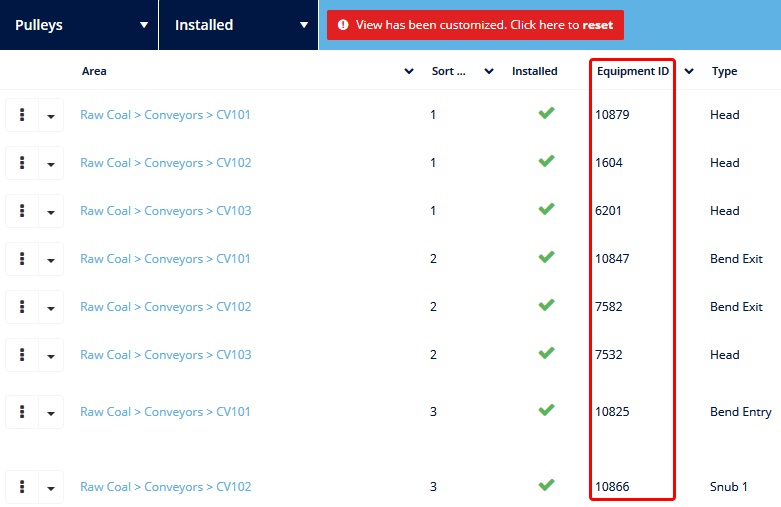Click Head type in 10879 row
The width and height of the screenshot is (781, 507).
click(x=725, y=115)
